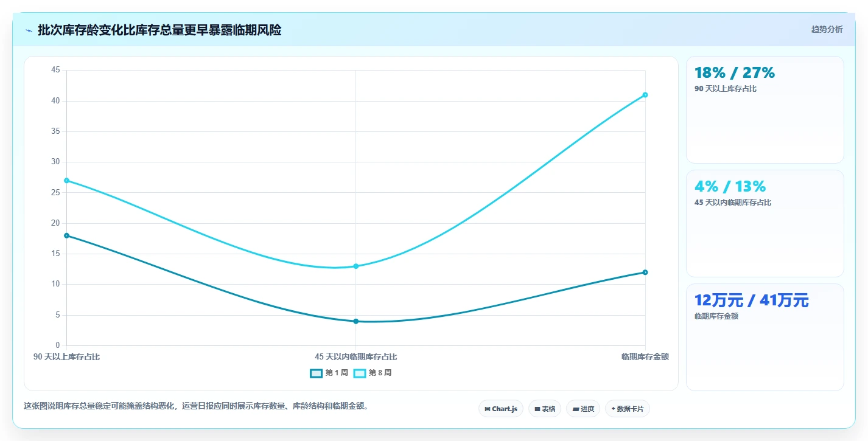Select the 进度 tag chip
The height and width of the screenshot is (441, 868).
[x=583, y=409]
